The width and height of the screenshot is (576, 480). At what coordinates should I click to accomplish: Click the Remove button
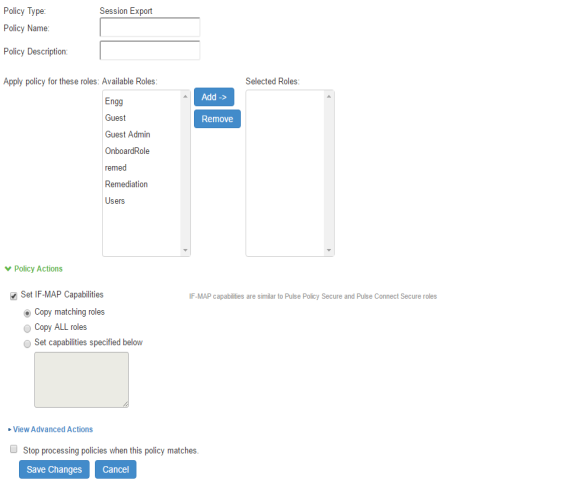[217, 119]
